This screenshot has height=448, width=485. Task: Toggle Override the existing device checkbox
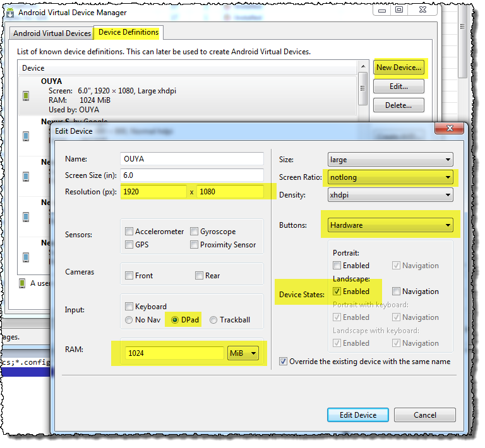click(284, 362)
